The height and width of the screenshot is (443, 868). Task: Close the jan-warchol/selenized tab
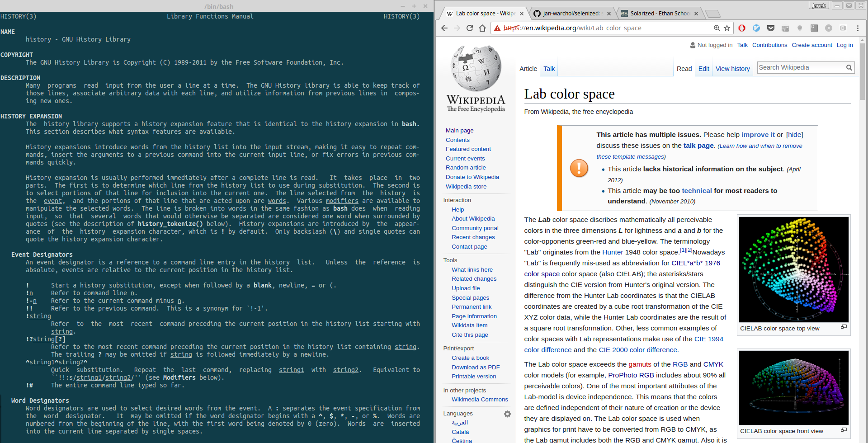coord(609,14)
